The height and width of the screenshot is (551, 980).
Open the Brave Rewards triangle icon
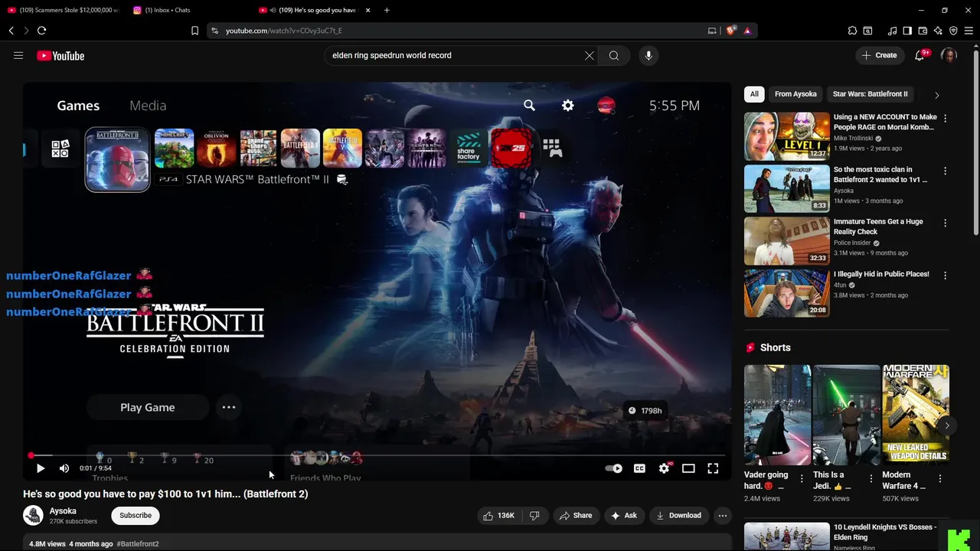click(747, 31)
